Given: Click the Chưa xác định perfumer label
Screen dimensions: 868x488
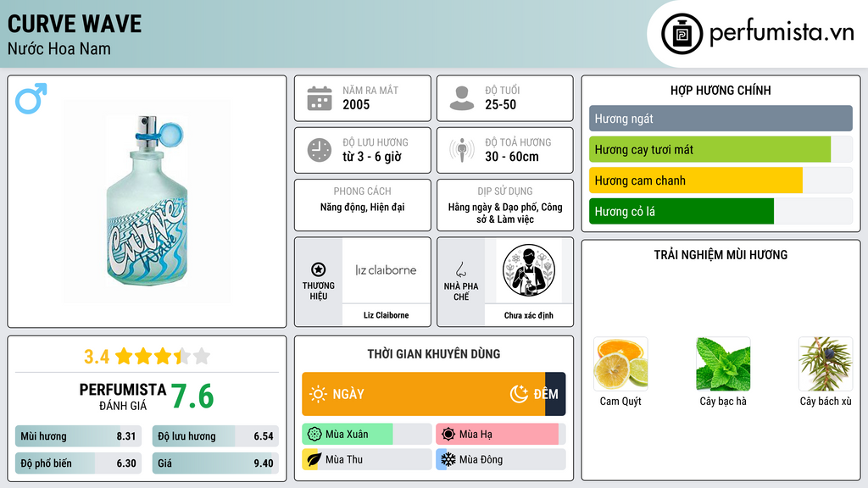Looking at the screenshot, I should pos(529,315).
